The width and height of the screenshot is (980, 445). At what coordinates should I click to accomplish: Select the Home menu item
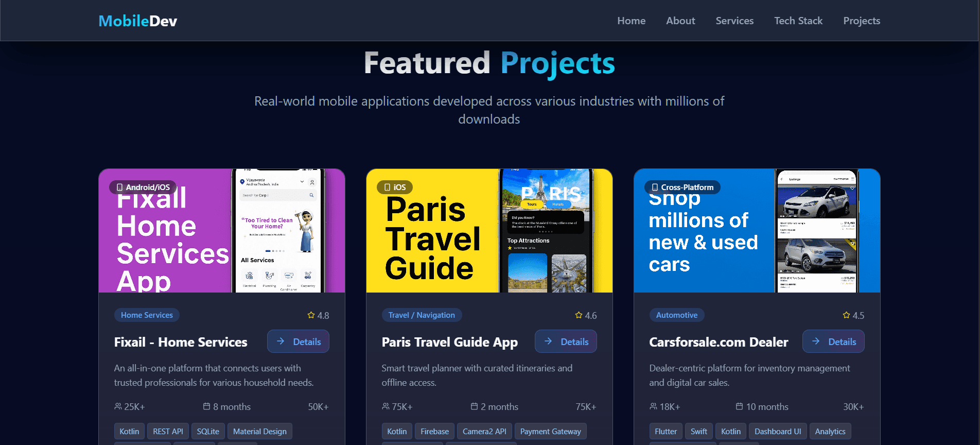(631, 21)
